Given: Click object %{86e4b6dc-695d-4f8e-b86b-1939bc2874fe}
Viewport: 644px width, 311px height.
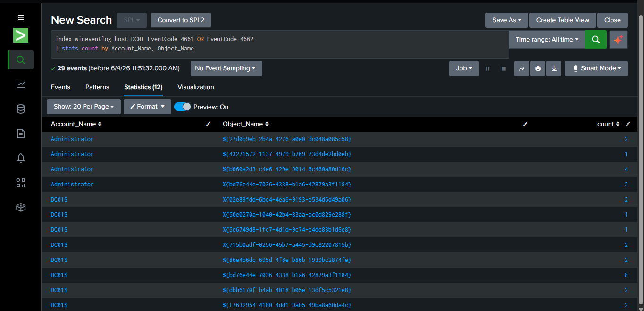Looking at the screenshot, I should (x=287, y=260).
